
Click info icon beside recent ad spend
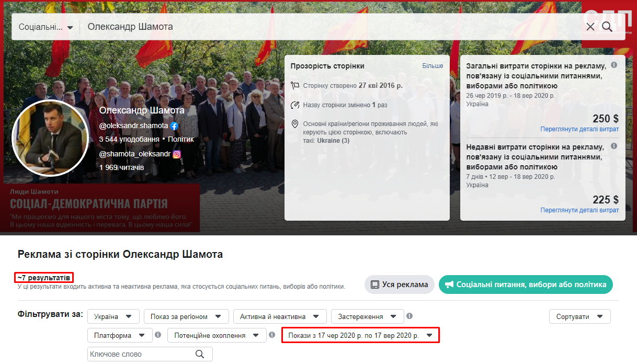(x=614, y=146)
